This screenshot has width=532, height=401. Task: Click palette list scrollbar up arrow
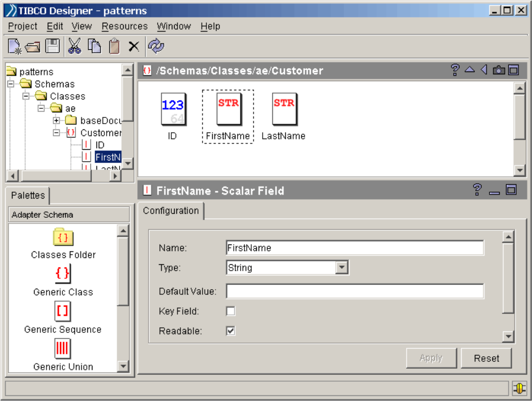(123, 231)
